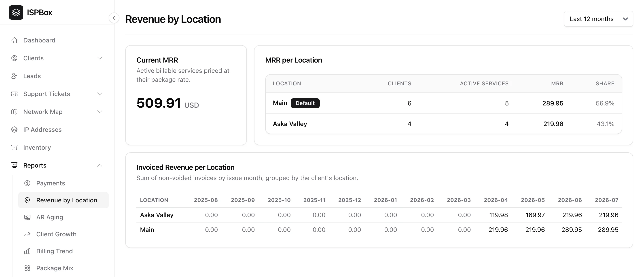Click the Support Tickets menu label
Screen dimensions: 644x277
tap(47, 94)
